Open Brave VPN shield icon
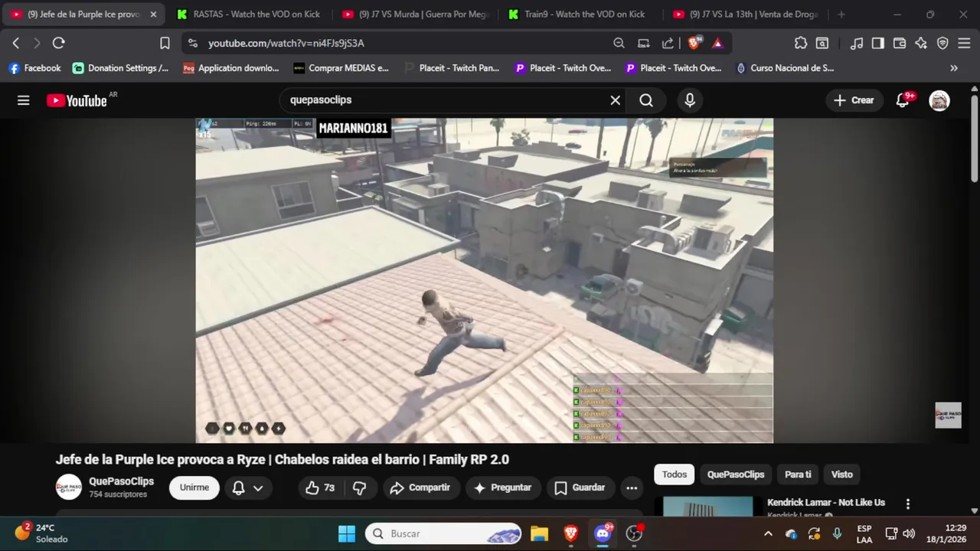 pyautogui.click(x=942, y=44)
